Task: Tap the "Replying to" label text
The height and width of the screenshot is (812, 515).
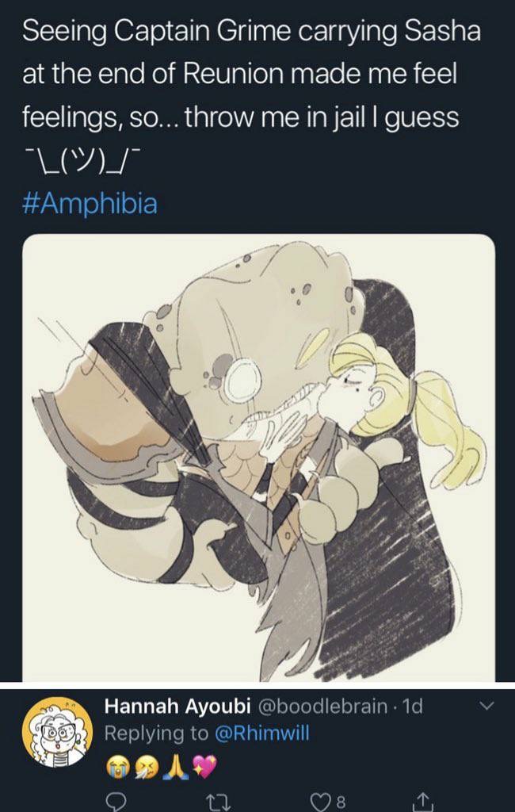Action: [x=156, y=733]
